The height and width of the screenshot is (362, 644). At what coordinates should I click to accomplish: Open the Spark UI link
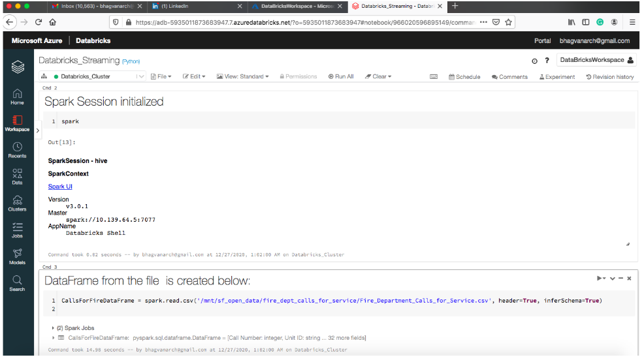pyautogui.click(x=60, y=187)
